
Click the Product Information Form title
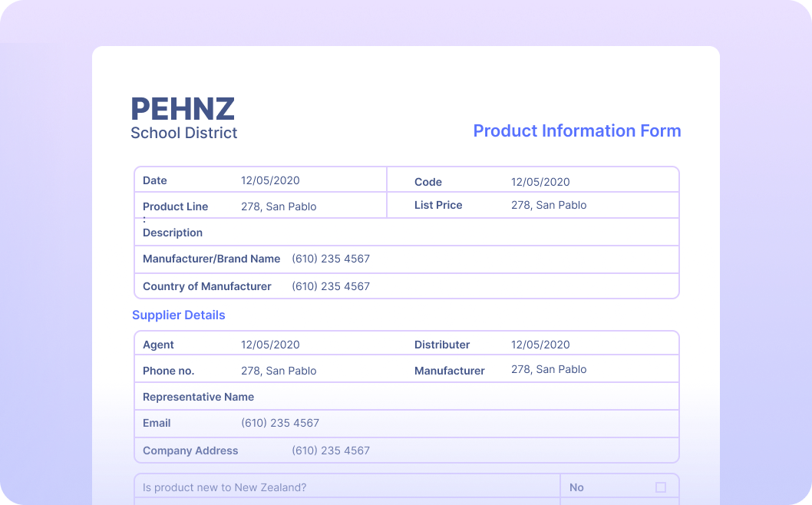pyautogui.click(x=577, y=130)
